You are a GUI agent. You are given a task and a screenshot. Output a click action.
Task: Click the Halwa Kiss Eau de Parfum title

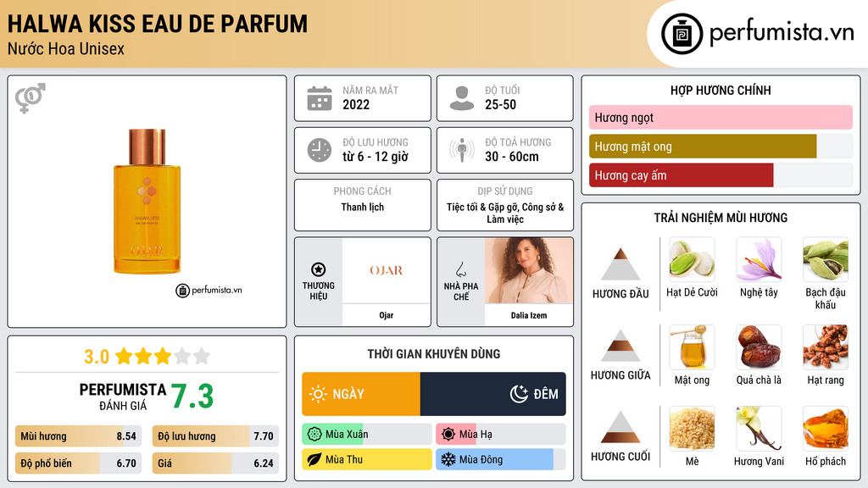click(x=157, y=24)
